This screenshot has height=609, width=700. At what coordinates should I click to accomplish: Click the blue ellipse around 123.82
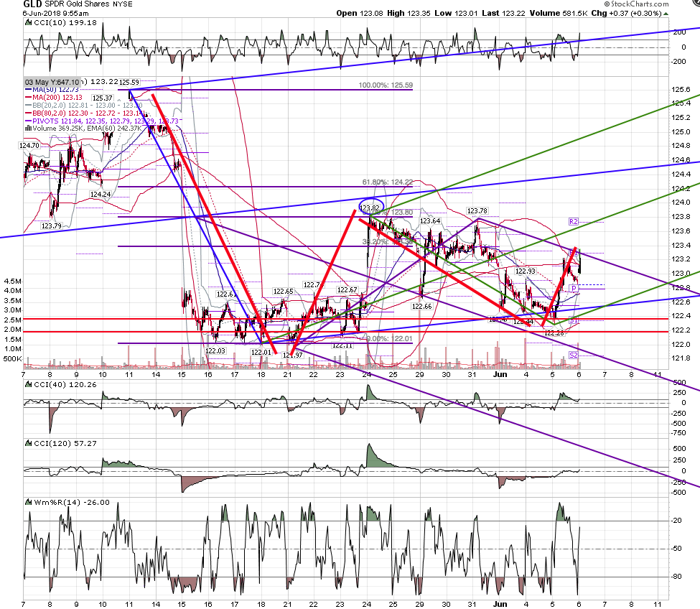[370, 206]
